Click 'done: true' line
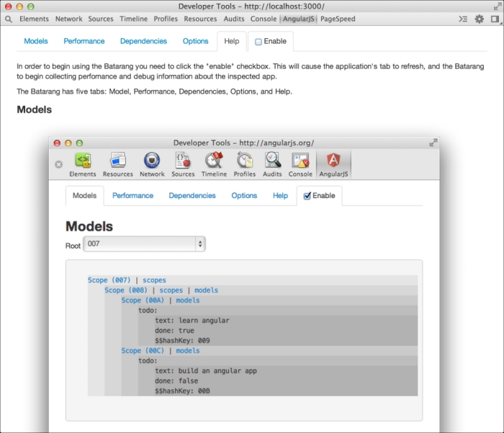This screenshot has width=504, height=433. [x=174, y=331]
